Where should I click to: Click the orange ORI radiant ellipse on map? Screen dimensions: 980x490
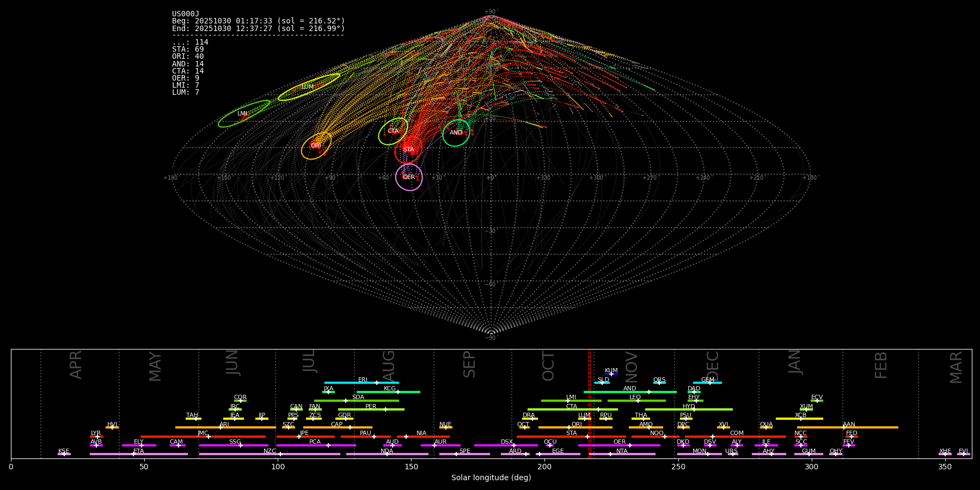316,145
